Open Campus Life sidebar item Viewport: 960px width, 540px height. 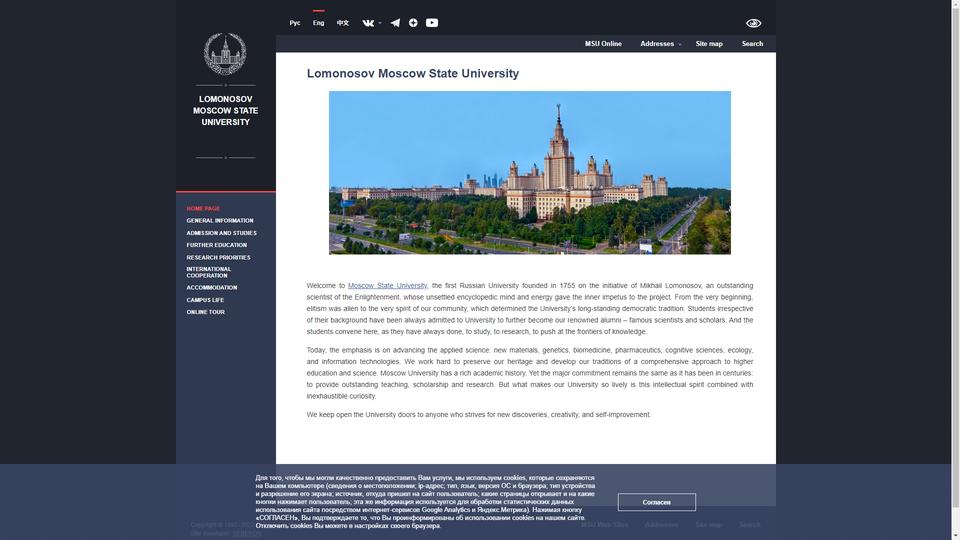pyautogui.click(x=205, y=300)
